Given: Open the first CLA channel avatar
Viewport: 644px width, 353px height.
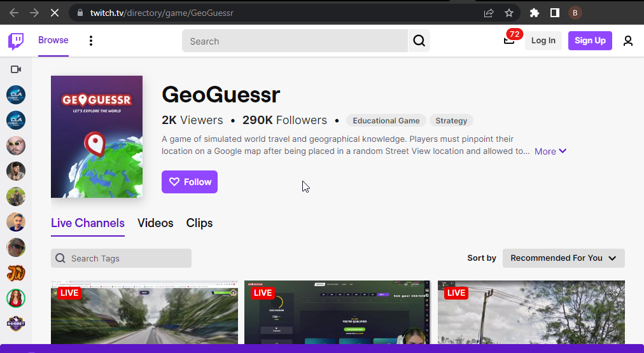Looking at the screenshot, I should pyautogui.click(x=16, y=95).
